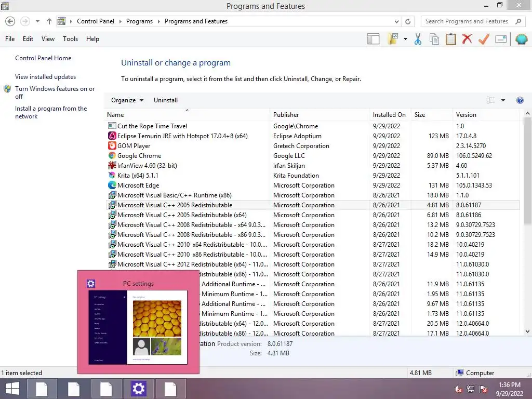Sort by the Publisher column header
532x399 pixels.
(x=320, y=115)
